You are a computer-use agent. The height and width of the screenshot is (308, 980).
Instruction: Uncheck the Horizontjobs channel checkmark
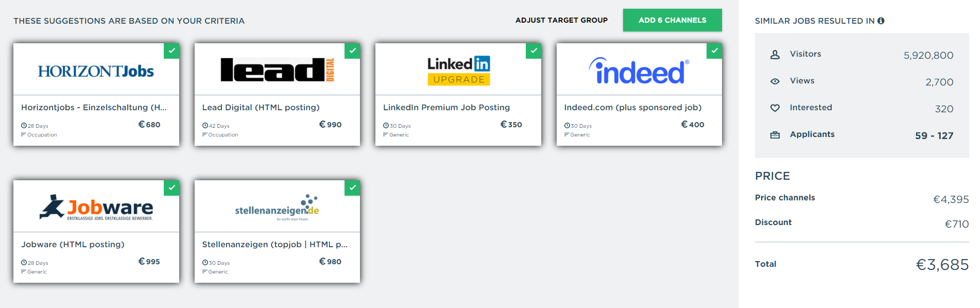click(171, 50)
